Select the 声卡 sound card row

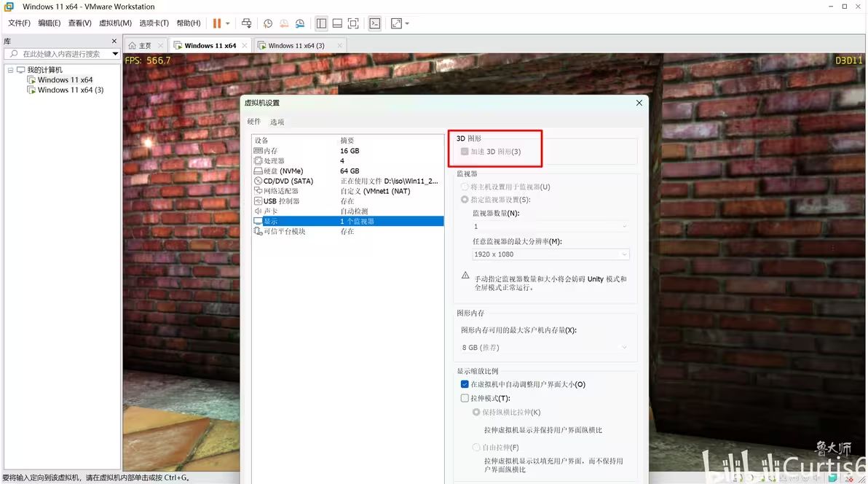point(347,211)
